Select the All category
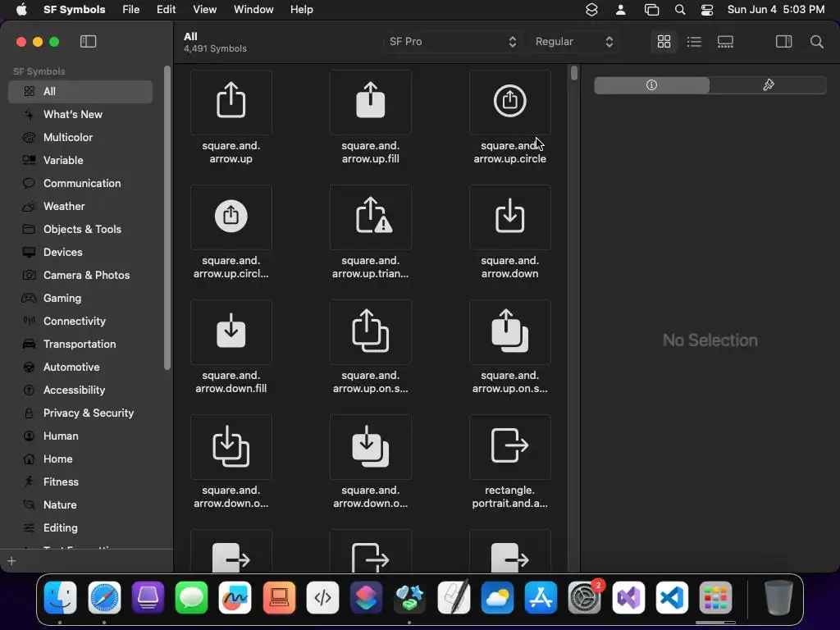This screenshot has height=630, width=840. [80, 92]
